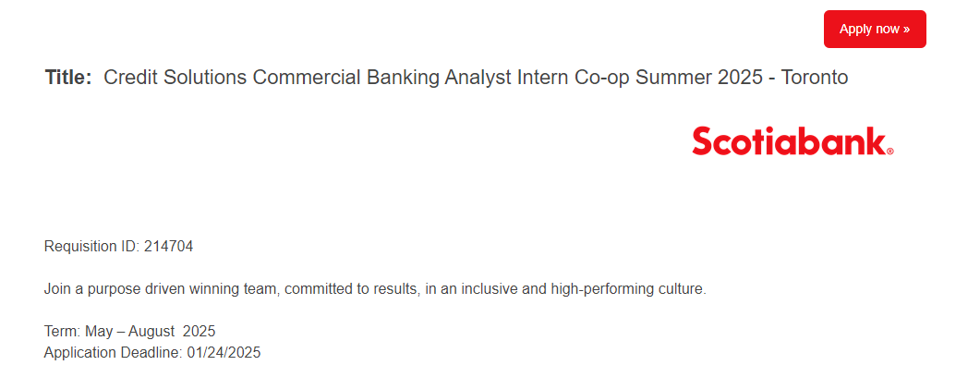Click Commercial Banking in the job title
Viewport: 980px width, 365px height.
(x=346, y=78)
